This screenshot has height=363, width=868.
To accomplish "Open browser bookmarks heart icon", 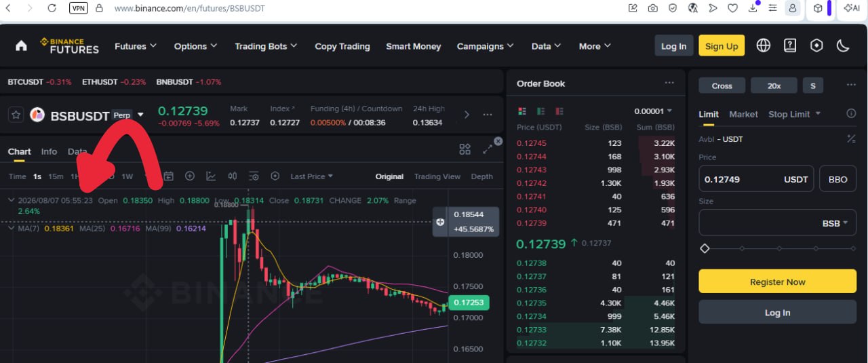I will click(732, 8).
